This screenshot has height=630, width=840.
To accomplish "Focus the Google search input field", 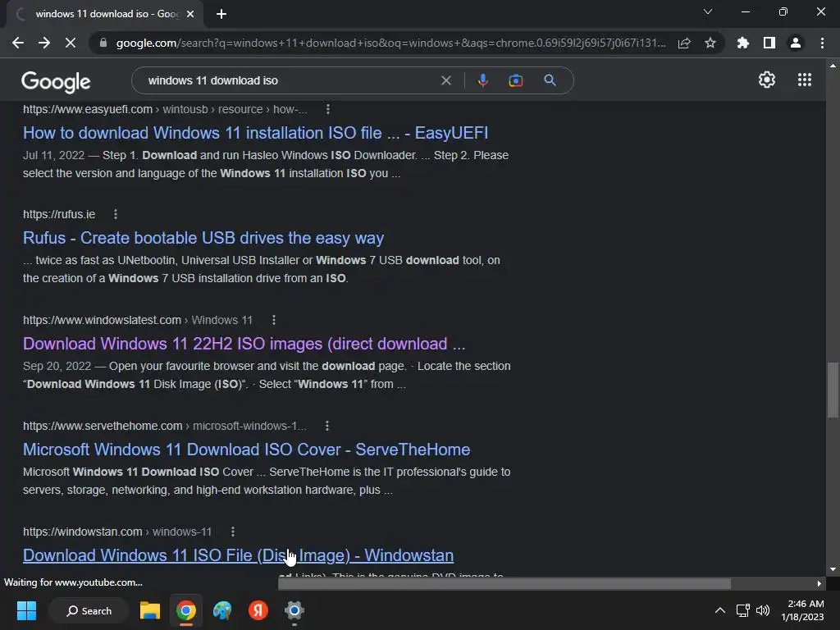I will [x=290, y=80].
